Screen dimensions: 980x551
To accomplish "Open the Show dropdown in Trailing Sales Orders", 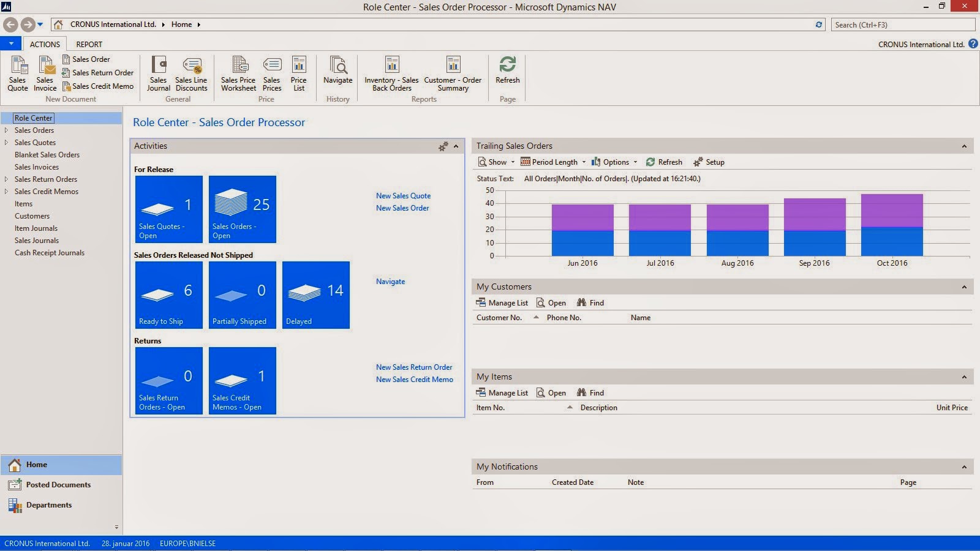I will pos(497,162).
